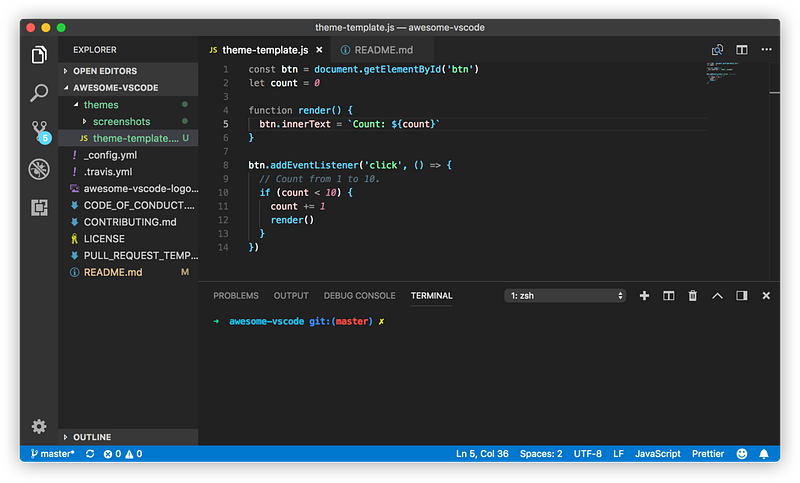Open Source Control view with badge
Screen dimensions: 800x483
coord(39,131)
